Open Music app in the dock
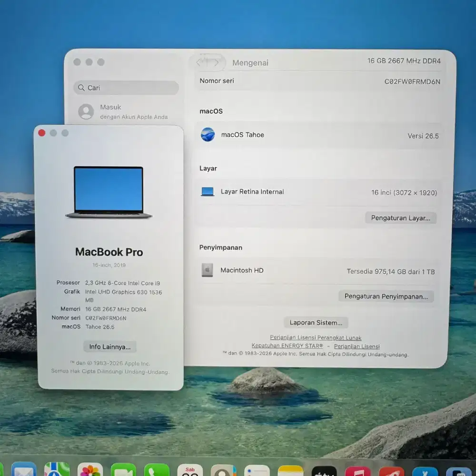 [x=357, y=471]
